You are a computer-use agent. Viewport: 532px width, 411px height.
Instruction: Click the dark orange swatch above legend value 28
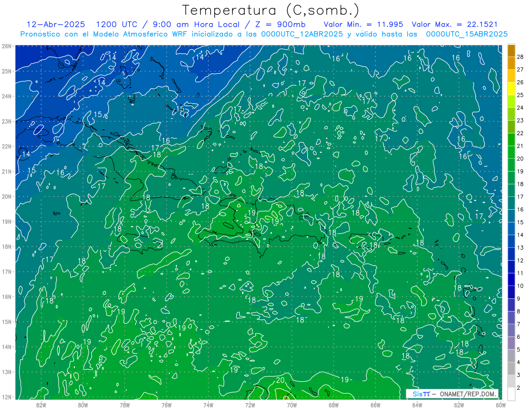tap(511, 51)
